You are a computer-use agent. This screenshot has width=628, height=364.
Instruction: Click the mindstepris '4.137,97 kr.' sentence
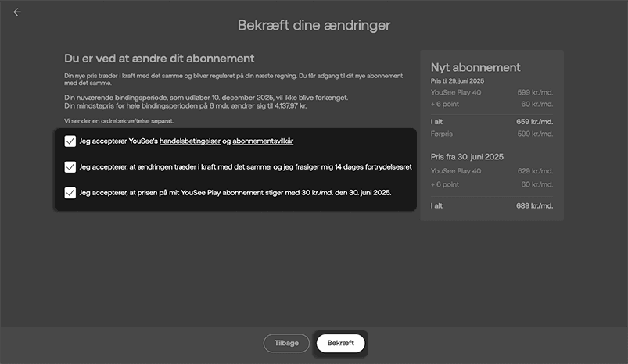[x=185, y=106]
